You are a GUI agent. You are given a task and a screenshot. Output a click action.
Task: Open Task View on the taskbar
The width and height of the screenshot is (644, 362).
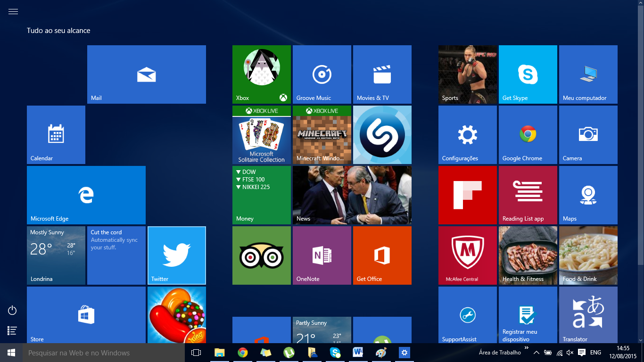[x=196, y=353]
